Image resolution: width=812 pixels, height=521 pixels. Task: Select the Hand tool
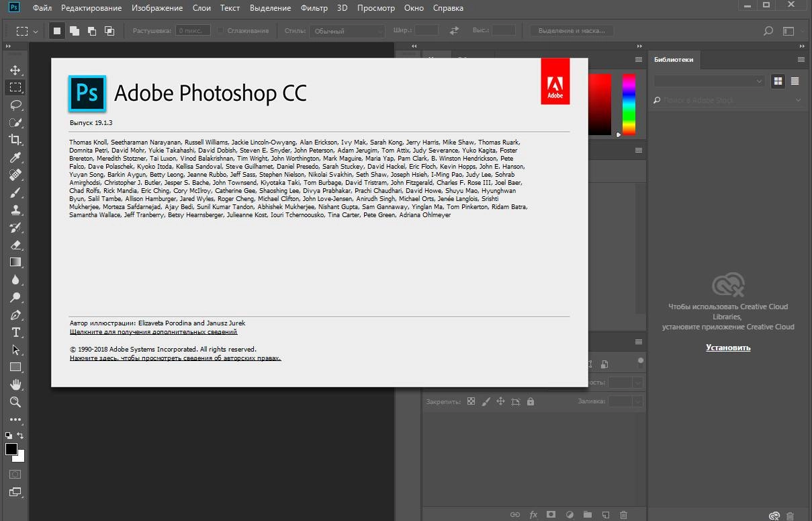[15, 385]
